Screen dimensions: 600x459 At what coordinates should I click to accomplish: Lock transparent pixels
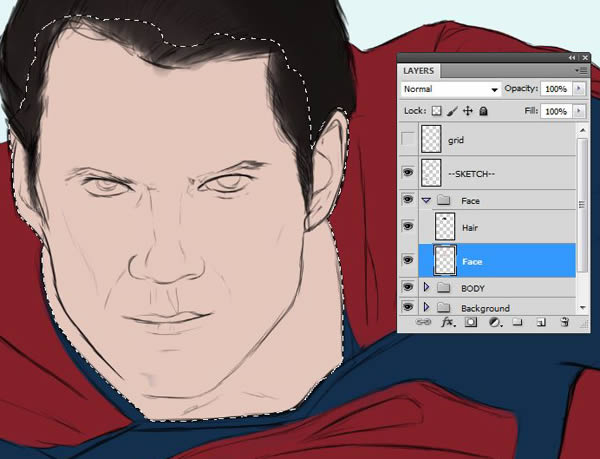pyautogui.click(x=436, y=111)
